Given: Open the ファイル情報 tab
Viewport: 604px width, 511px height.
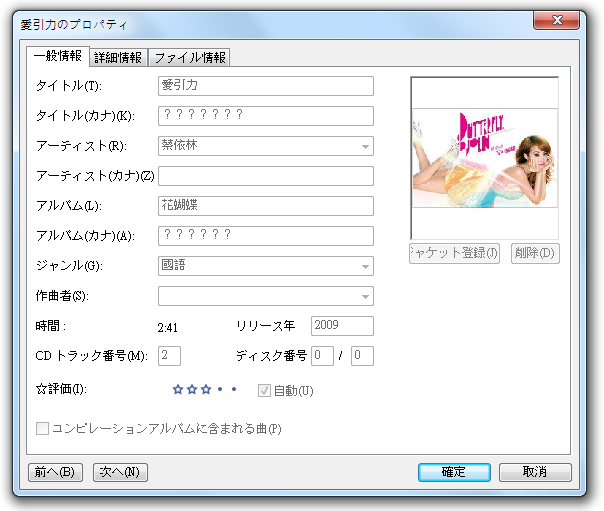Looking at the screenshot, I should coord(190,58).
